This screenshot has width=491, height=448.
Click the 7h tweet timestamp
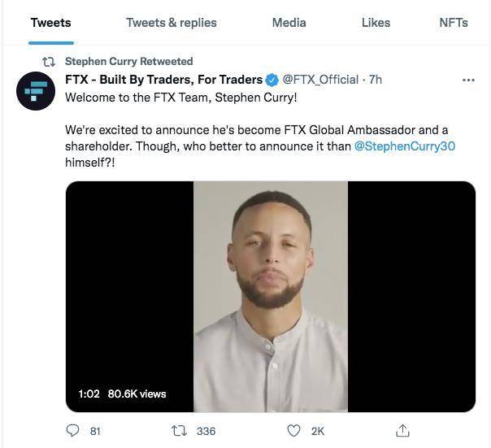click(x=376, y=80)
